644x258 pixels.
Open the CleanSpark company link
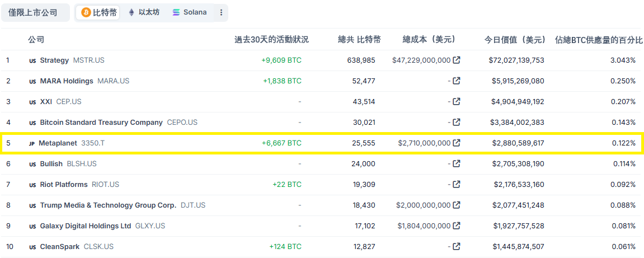point(59,246)
